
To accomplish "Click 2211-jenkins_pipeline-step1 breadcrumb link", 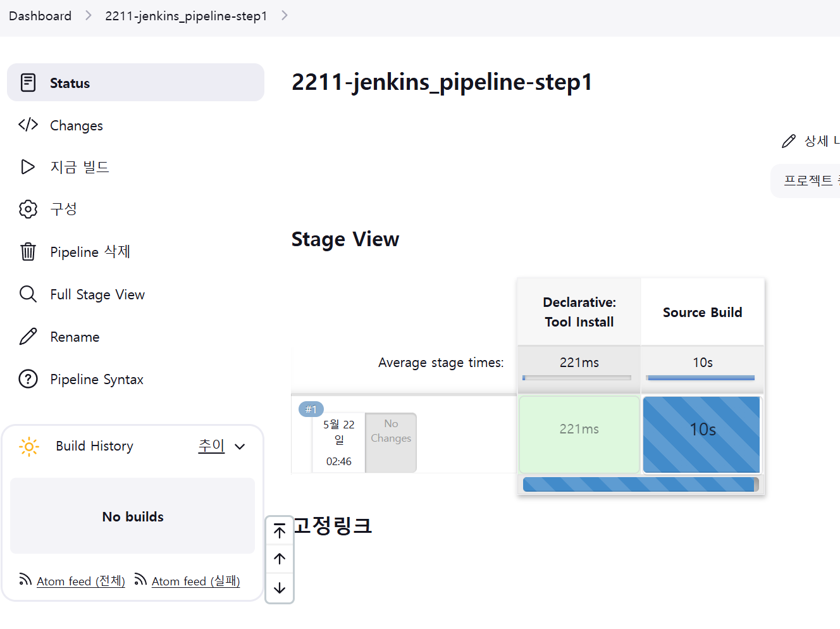I will pyautogui.click(x=186, y=16).
